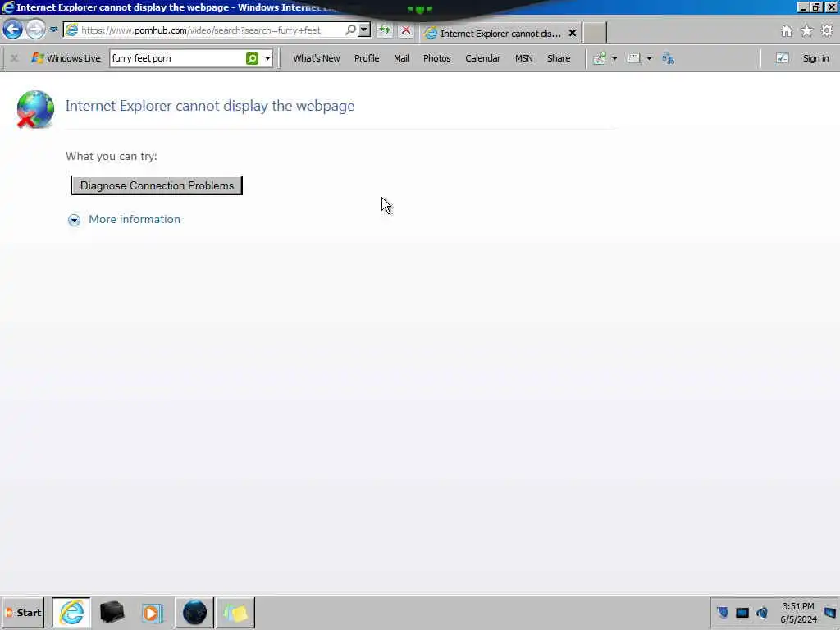This screenshot has height=630, width=840.
Task: Open a new tab with the blank tab button
Action: tap(595, 33)
